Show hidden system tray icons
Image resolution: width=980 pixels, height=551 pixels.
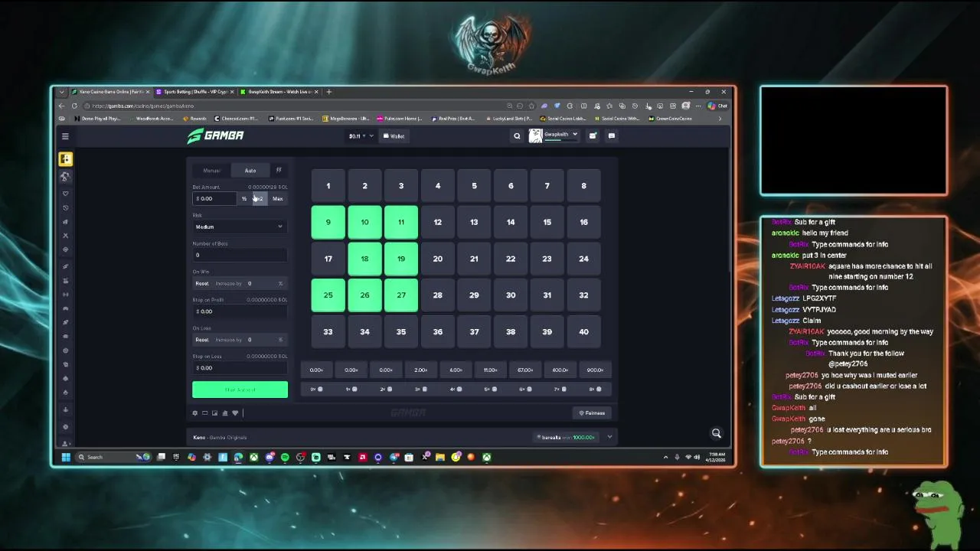click(665, 457)
